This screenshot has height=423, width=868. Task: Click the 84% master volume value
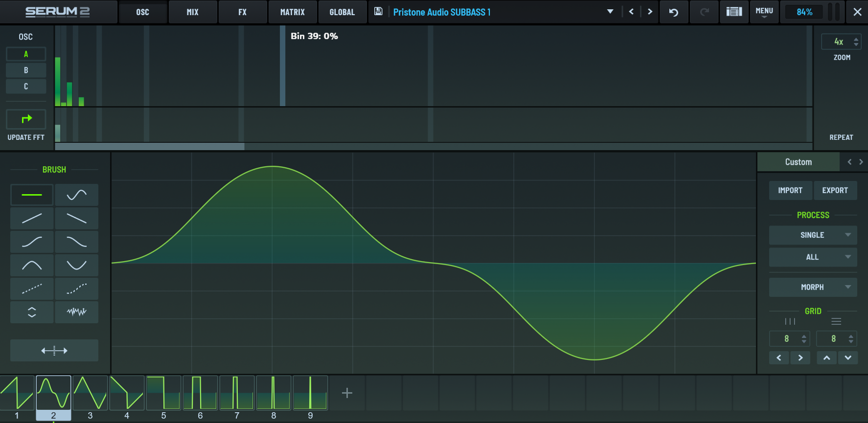tap(804, 12)
